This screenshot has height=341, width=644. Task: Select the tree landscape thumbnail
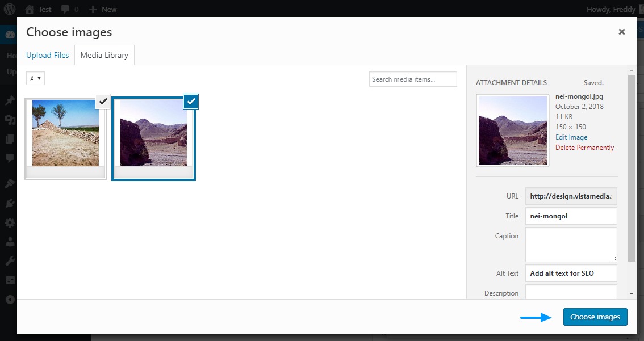click(x=66, y=138)
